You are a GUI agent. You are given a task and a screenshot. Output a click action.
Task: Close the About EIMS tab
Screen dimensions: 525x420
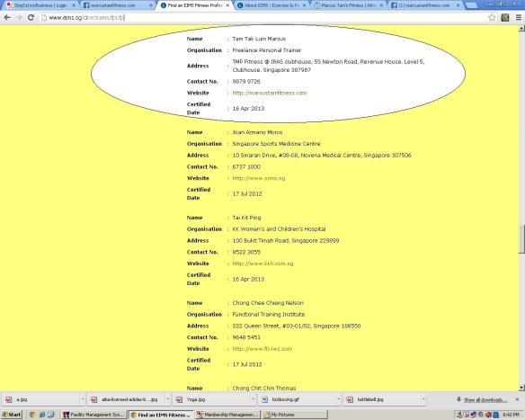point(305,5)
